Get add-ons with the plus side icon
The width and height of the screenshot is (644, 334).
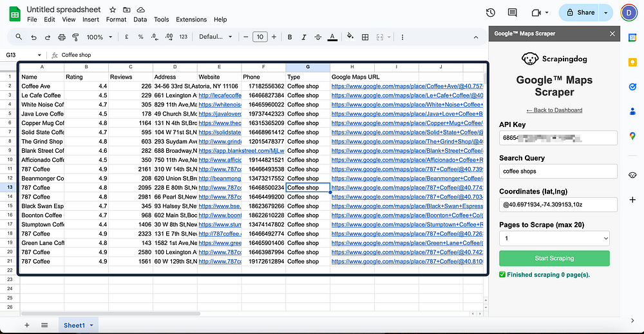point(632,199)
